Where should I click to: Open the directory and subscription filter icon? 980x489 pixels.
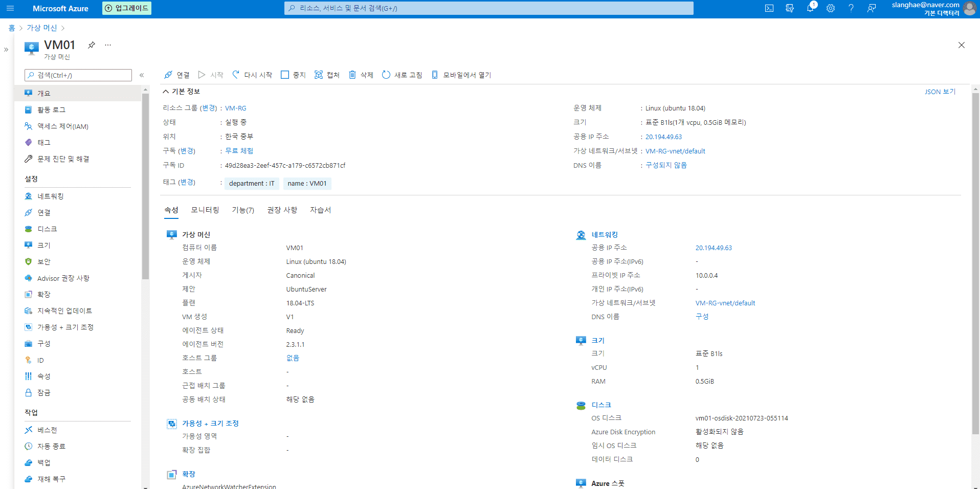(x=790, y=8)
